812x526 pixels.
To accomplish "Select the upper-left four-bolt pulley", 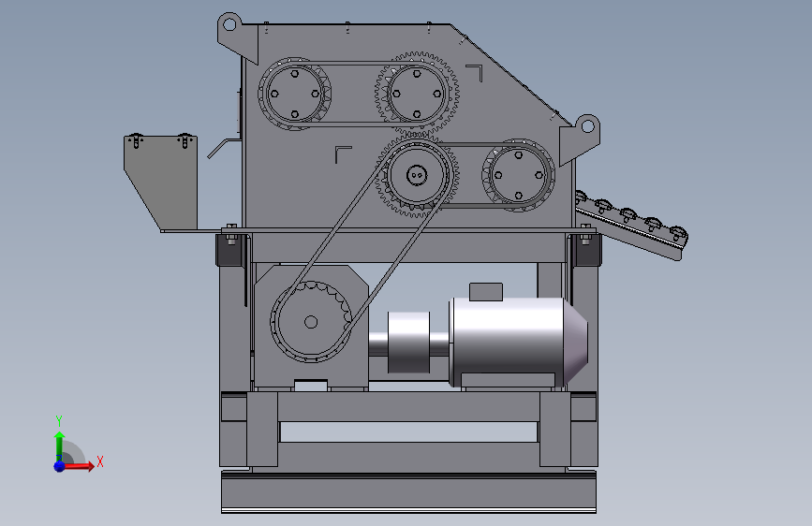I will click(x=295, y=94).
